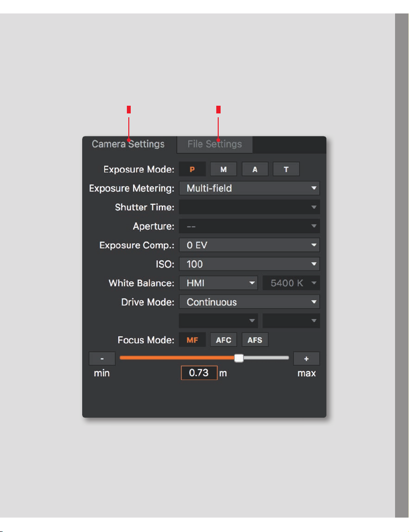Click the "ISO:" label
This screenshot has height=532, width=409.
165,264
